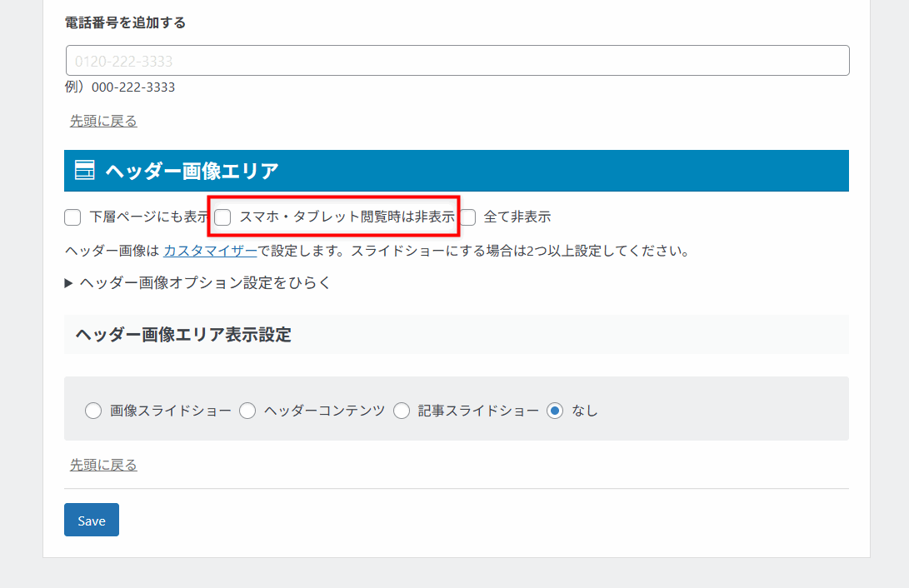Click the ヘッダー画像エリア表示設定 heading

tap(183, 335)
